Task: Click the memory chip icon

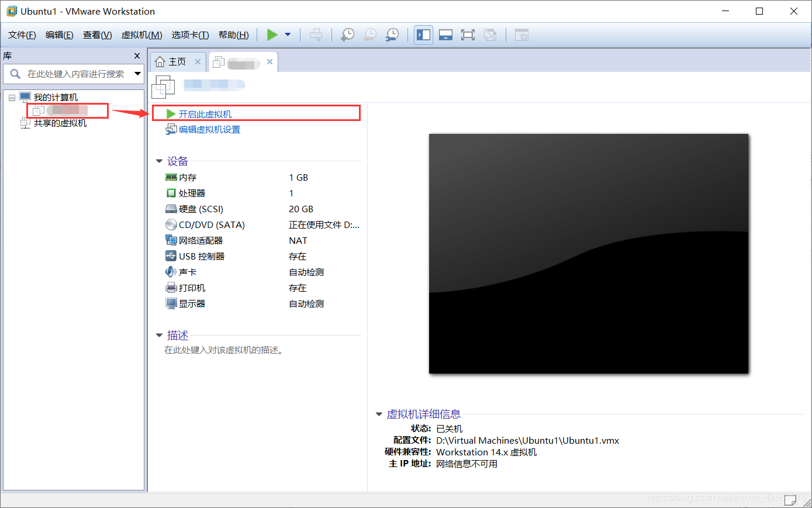Action: [171, 177]
